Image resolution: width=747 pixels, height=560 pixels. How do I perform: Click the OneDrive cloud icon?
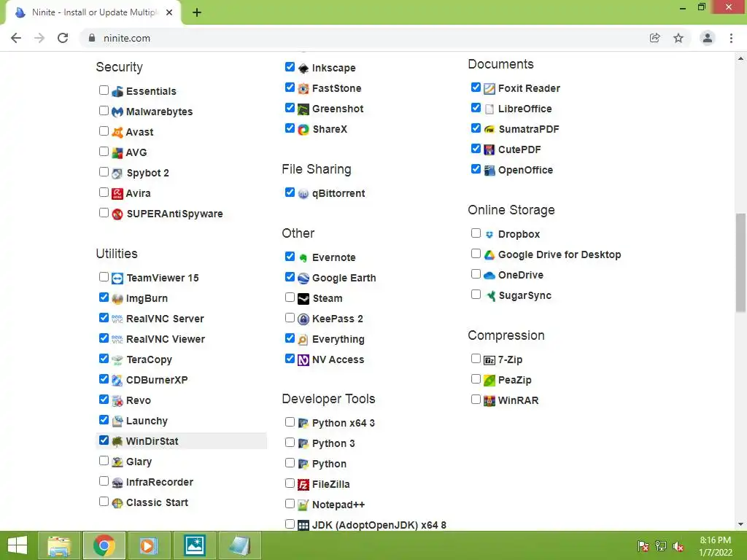point(489,275)
